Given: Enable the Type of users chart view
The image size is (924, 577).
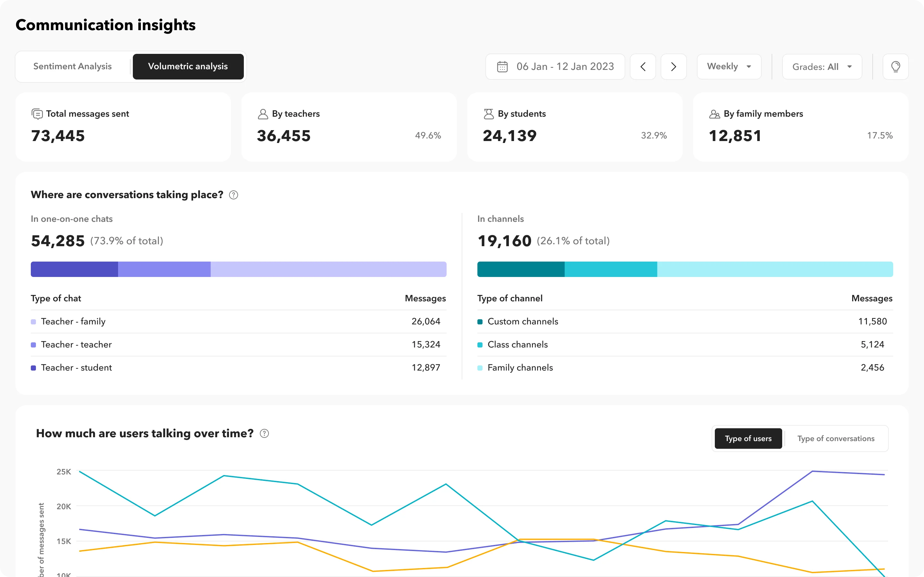Looking at the screenshot, I should [748, 439].
